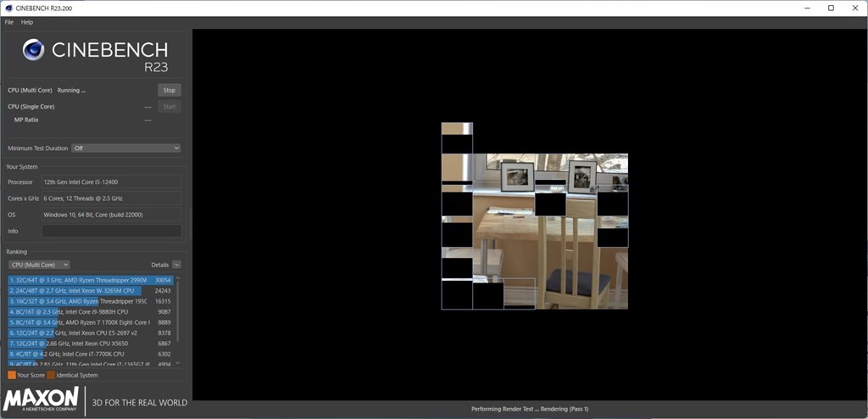Screen dimensions: 868x419
Task: Click the ranking scroll up arrow
Action: coord(178,278)
